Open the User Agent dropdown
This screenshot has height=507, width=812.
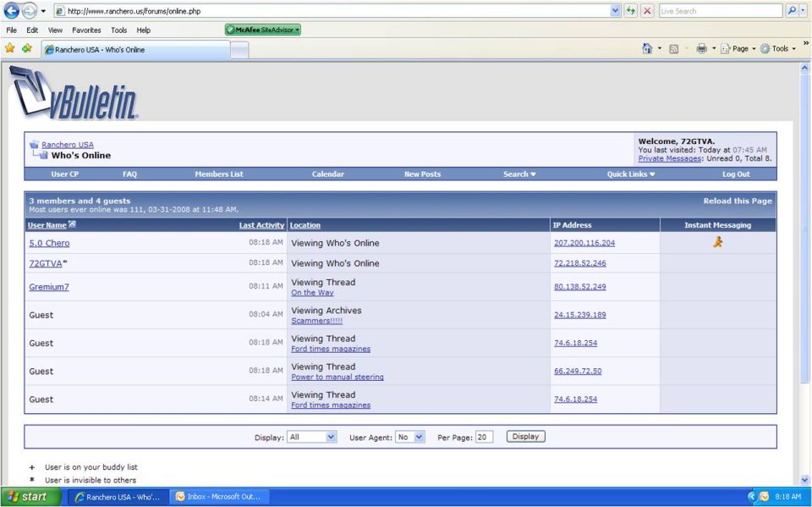409,437
